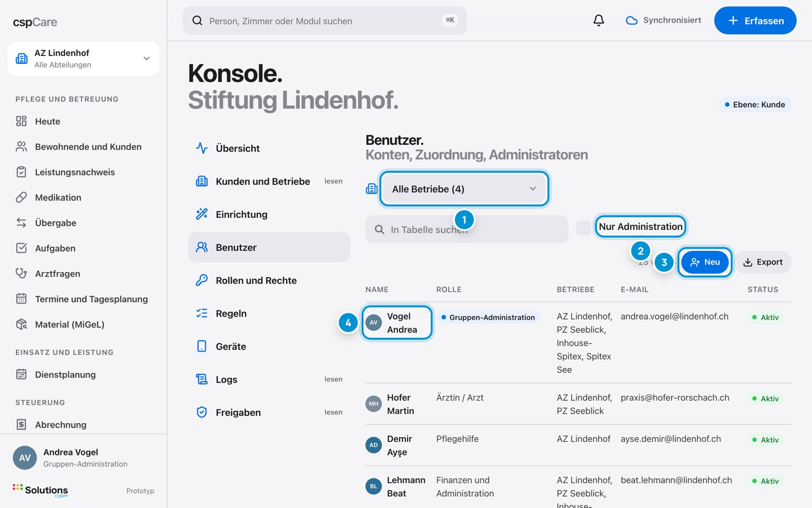The height and width of the screenshot is (508, 812).
Task: Open Dienstplanung in sidebar
Action: click(x=84, y=375)
